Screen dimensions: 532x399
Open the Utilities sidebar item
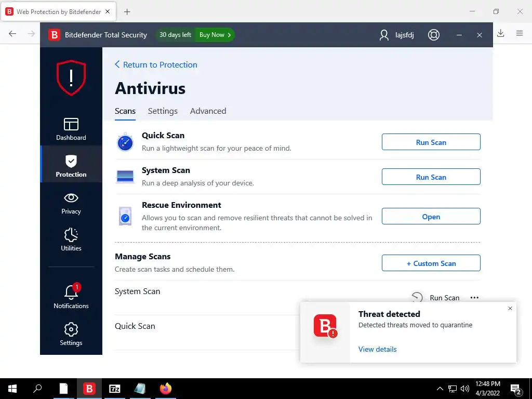71,240
